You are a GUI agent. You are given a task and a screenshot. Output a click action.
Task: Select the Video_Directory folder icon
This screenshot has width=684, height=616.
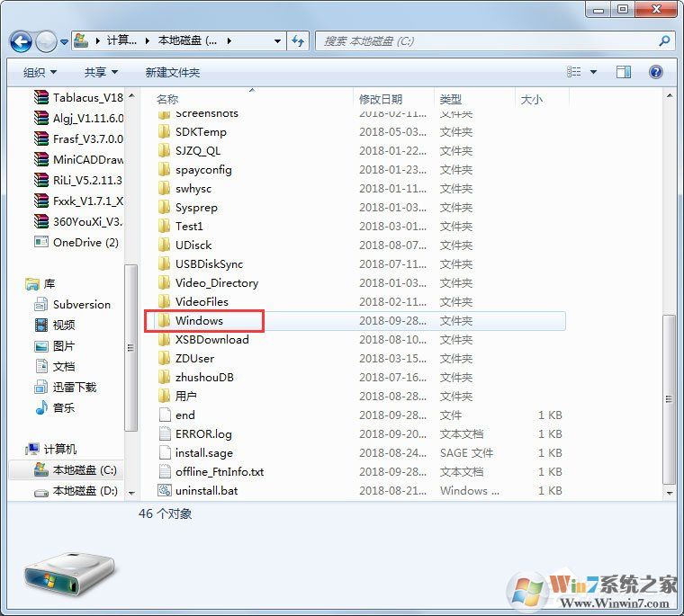point(164,283)
